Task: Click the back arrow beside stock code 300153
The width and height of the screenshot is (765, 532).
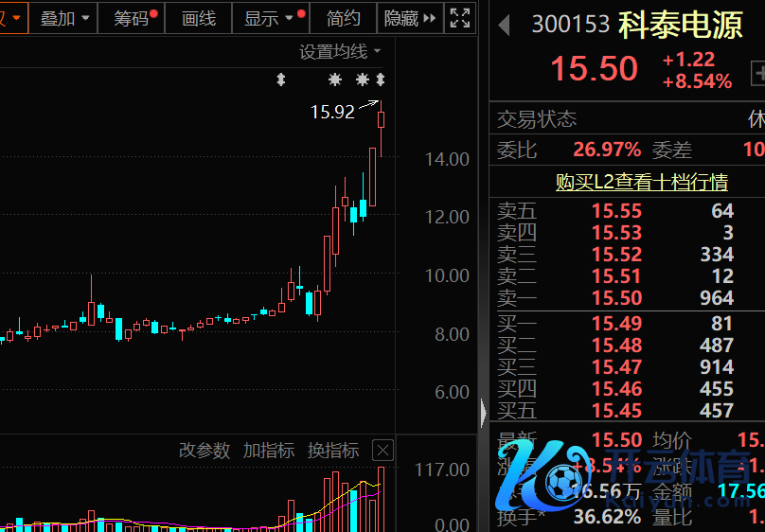Action: pyautogui.click(x=505, y=25)
